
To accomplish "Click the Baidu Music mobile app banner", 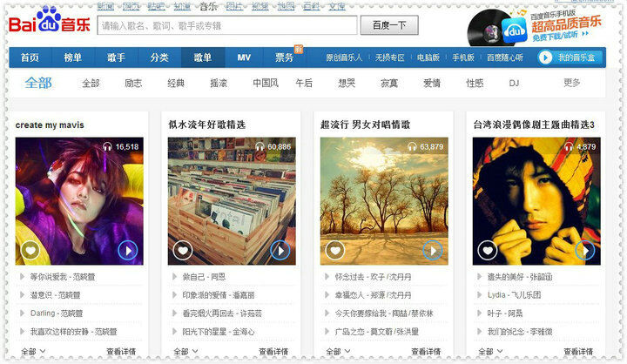I will click(x=536, y=27).
